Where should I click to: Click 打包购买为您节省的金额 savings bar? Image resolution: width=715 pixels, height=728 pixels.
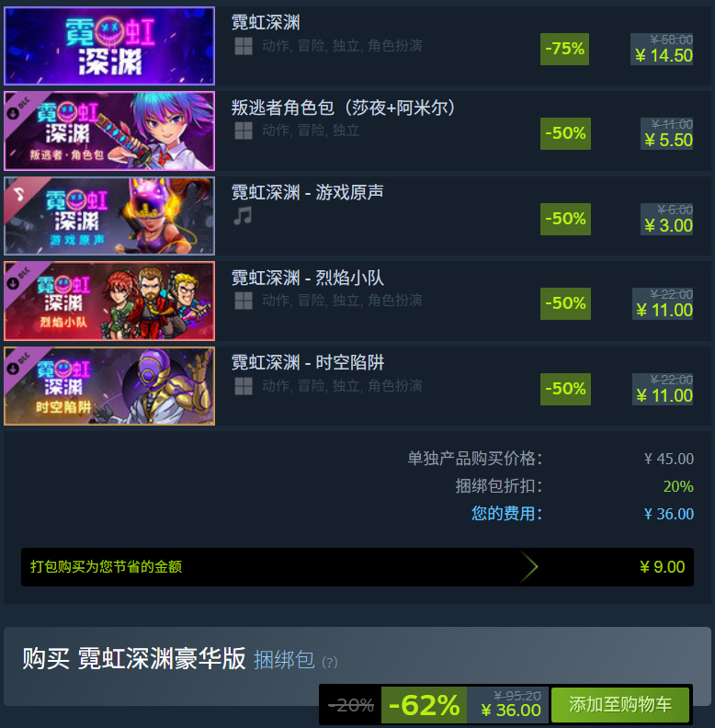[x=357, y=567]
